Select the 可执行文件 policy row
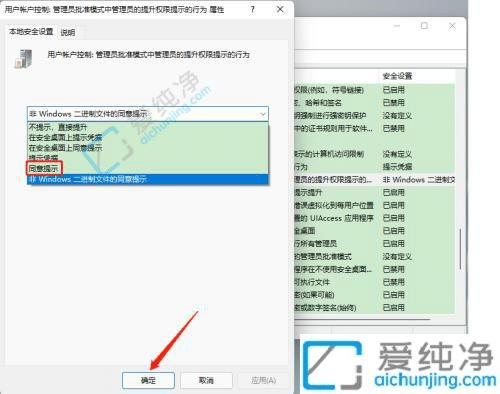This screenshot has height=394, width=500. pos(374,282)
